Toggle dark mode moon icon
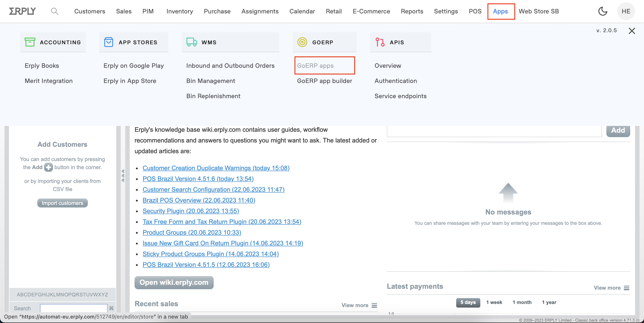The width and height of the screenshot is (644, 323). (x=603, y=11)
